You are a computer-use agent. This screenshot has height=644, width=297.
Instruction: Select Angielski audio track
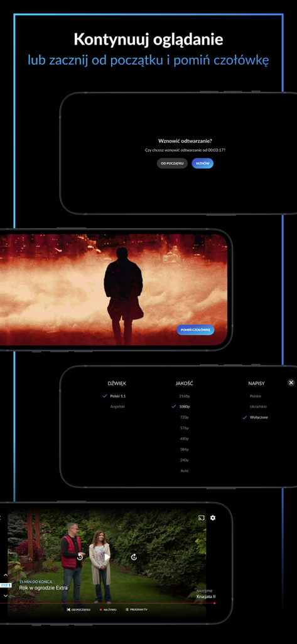point(117,407)
